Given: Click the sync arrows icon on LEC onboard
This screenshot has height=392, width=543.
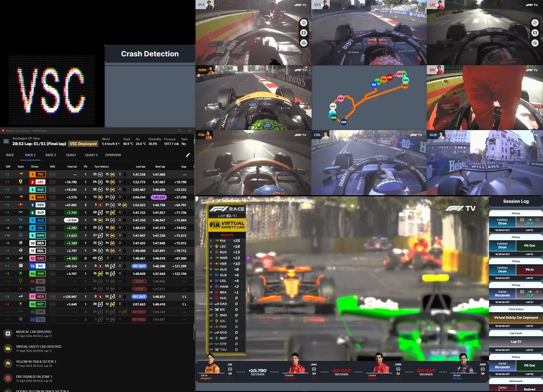Looking at the screenshot, I should (x=535, y=23).
